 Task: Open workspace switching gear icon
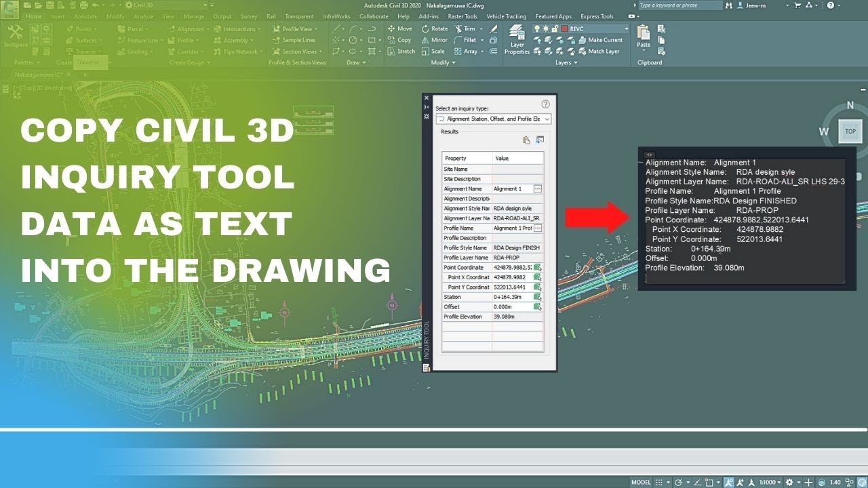(789, 483)
